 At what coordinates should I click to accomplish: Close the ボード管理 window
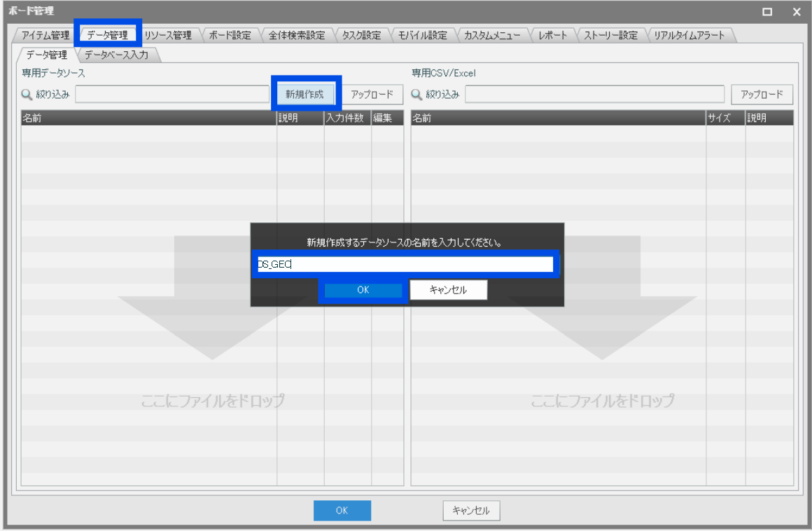[x=797, y=11]
